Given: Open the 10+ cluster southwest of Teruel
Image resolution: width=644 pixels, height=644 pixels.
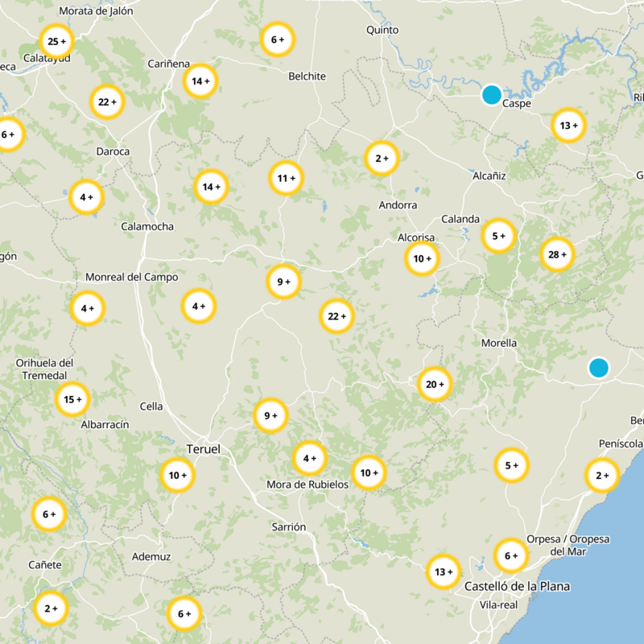Looking at the screenshot, I should [x=177, y=475].
